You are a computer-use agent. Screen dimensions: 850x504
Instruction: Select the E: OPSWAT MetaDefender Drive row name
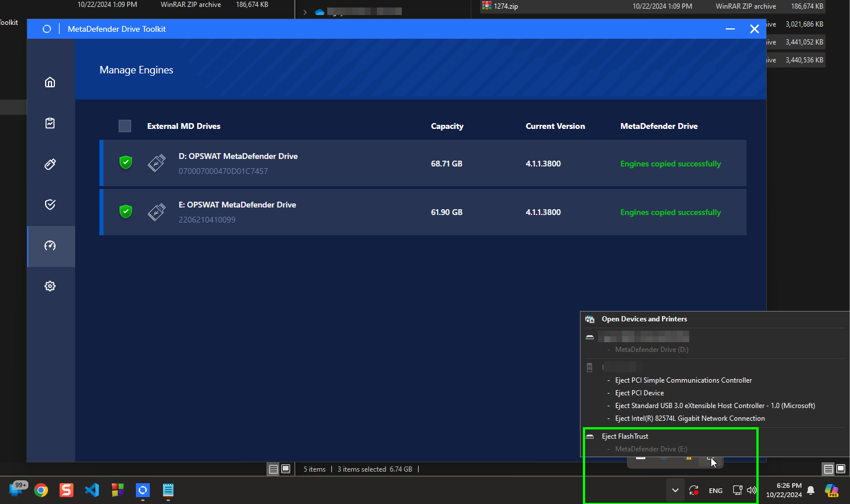tap(237, 205)
